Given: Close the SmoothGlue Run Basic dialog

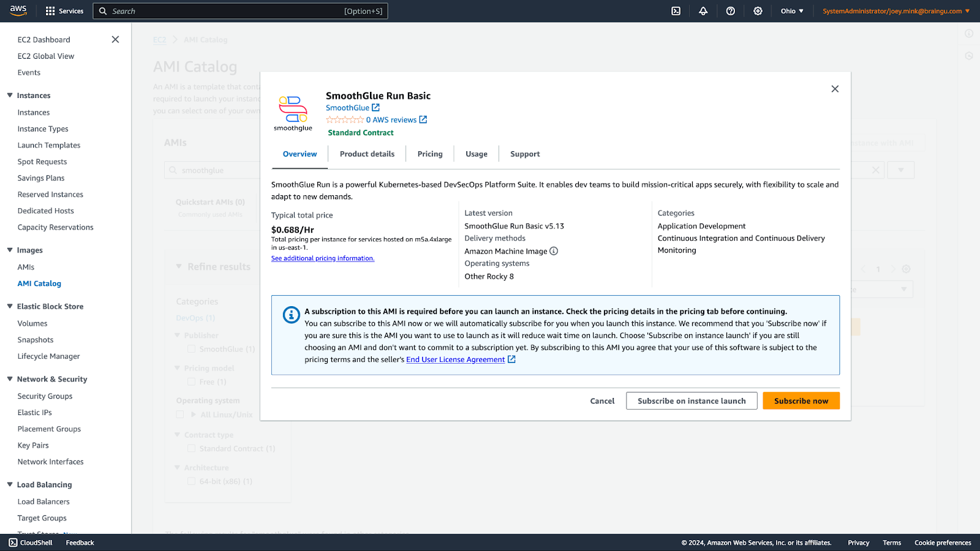Looking at the screenshot, I should [835, 89].
